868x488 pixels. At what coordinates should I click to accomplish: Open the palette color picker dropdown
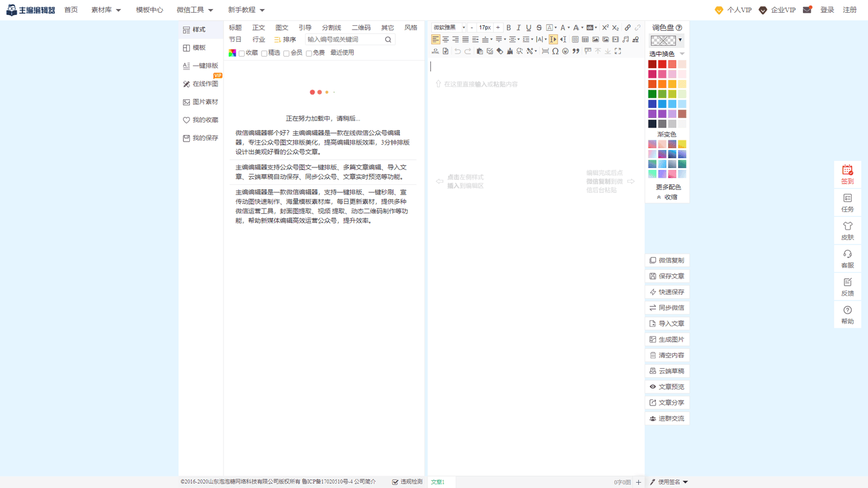tap(681, 40)
